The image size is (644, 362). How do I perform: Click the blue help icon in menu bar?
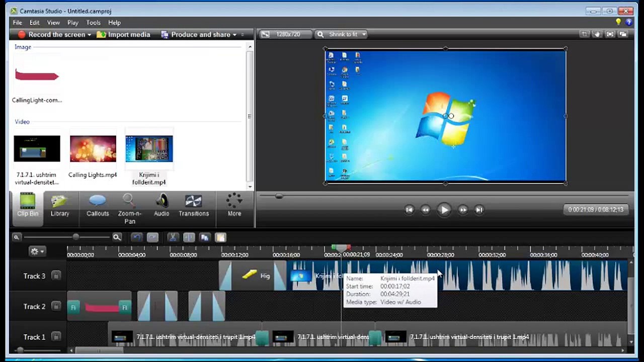pyautogui.click(x=629, y=22)
